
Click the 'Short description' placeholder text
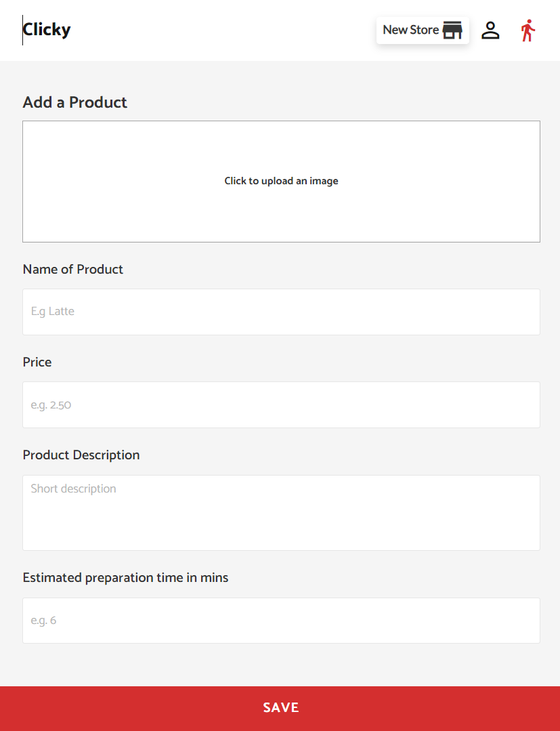[x=74, y=488]
